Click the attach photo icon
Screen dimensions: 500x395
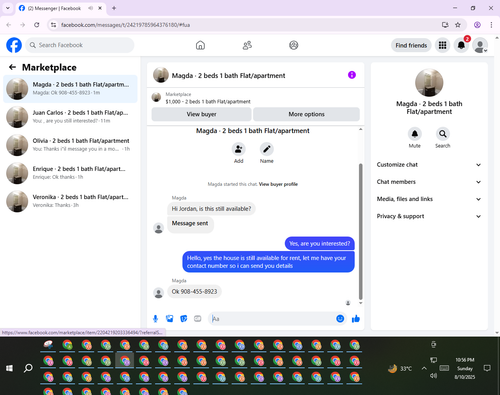click(170, 319)
